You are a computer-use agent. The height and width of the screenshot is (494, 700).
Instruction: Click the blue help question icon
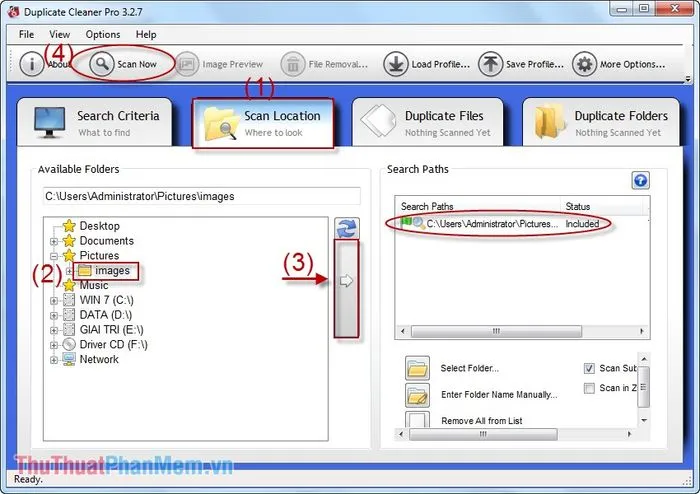tap(640, 180)
